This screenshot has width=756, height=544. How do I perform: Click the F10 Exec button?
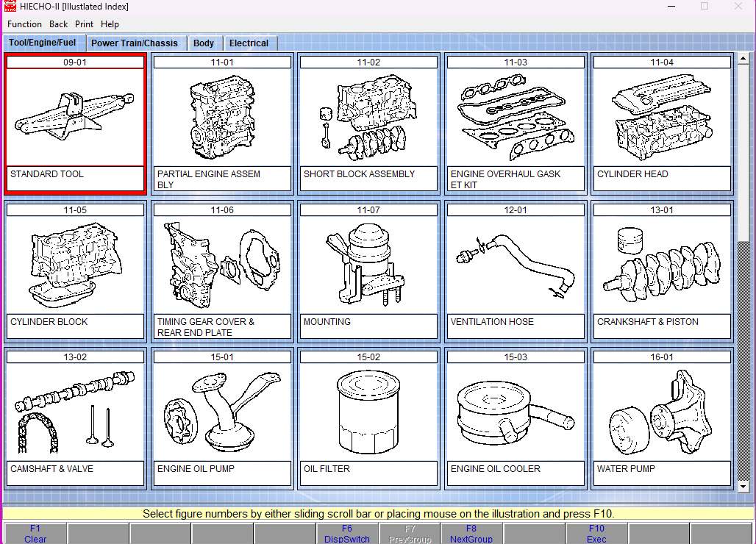596,534
